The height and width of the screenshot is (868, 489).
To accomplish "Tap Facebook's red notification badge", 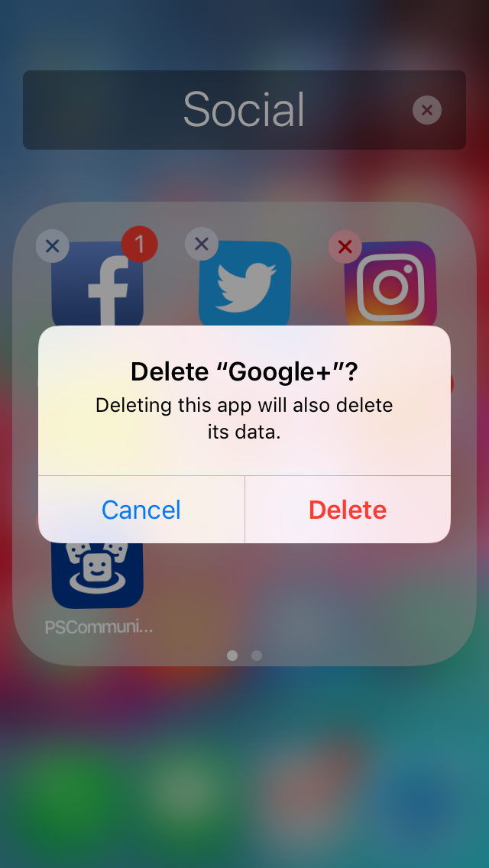I will click(x=140, y=244).
